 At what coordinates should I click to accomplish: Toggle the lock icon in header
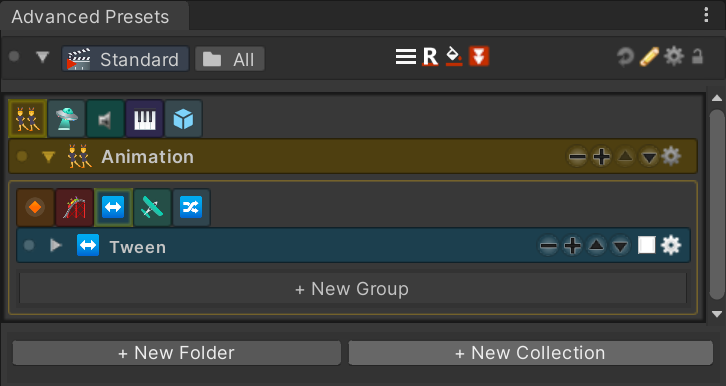tap(697, 56)
